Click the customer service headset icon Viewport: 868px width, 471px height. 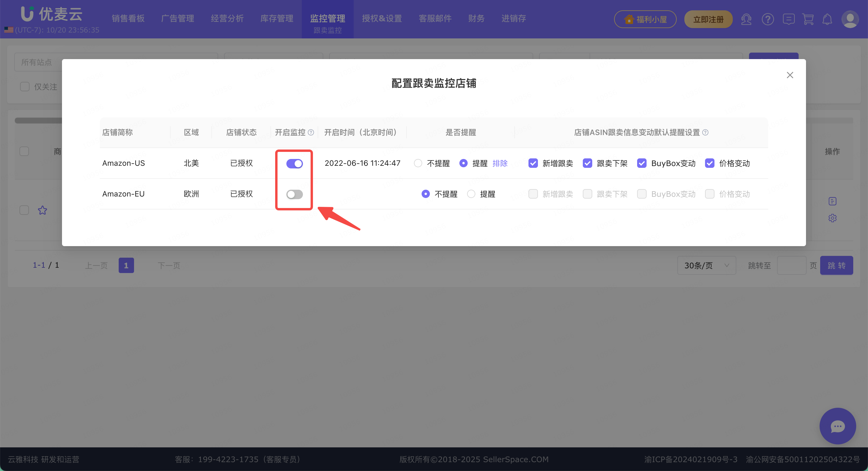tap(746, 19)
